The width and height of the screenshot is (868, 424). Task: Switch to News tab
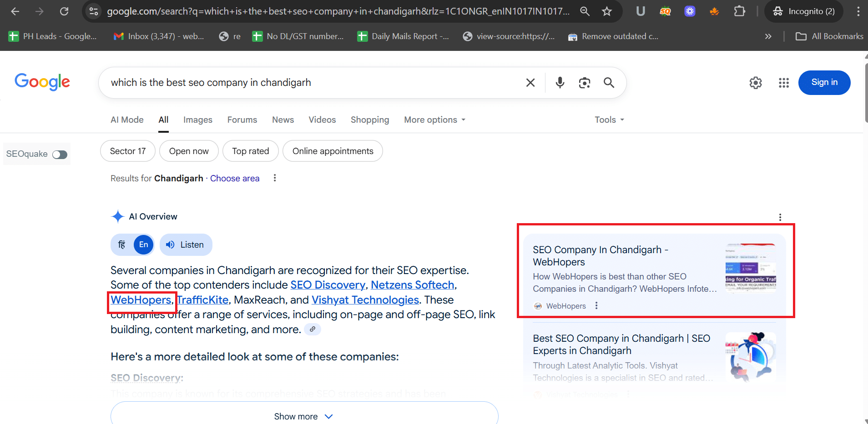(283, 120)
